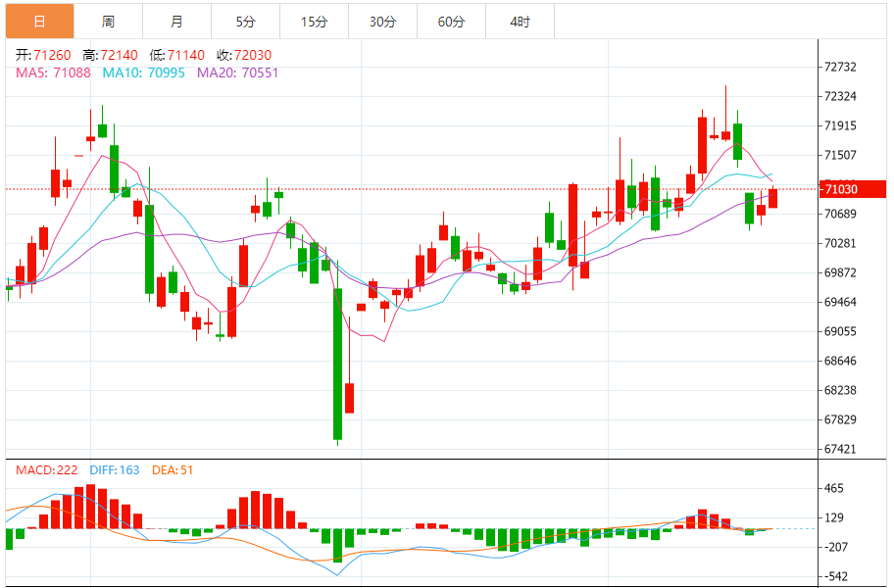Image resolution: width=894 pixels, height=588 pixels.
Task: Click the 69055 price axis label
Action: 840,331
